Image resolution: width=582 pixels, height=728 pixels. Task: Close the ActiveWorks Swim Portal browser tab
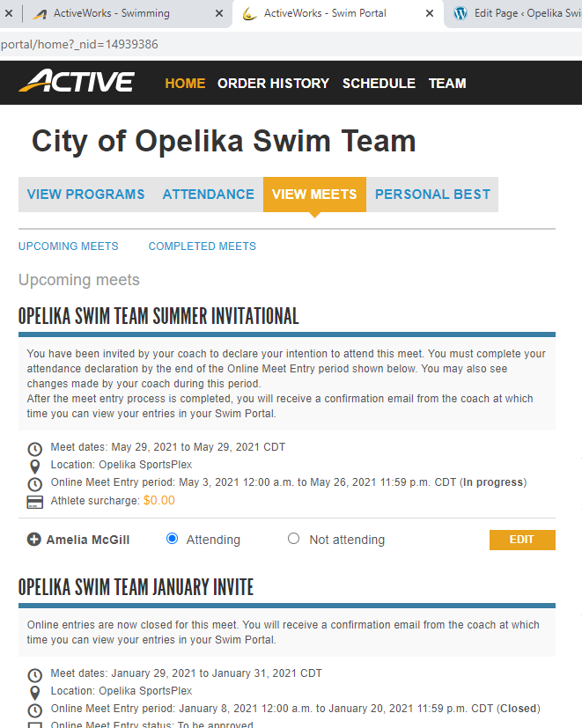[430, 13]
